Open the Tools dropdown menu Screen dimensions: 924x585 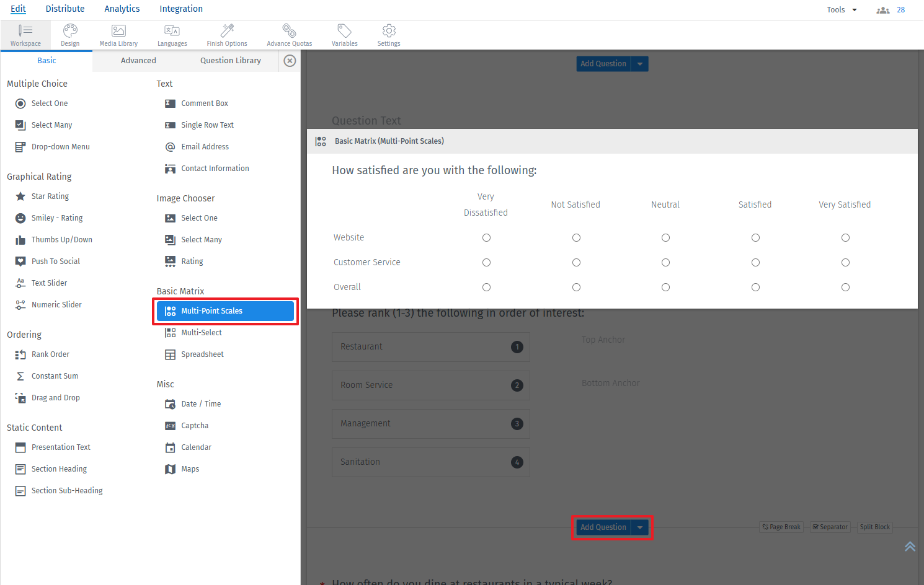pos(840,9)
